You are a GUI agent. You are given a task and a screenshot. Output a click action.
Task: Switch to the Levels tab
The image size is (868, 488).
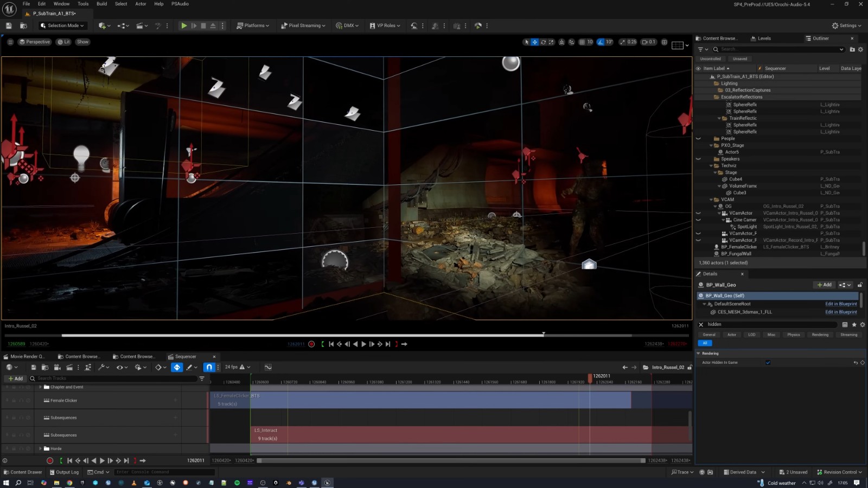tap(761, 38)
